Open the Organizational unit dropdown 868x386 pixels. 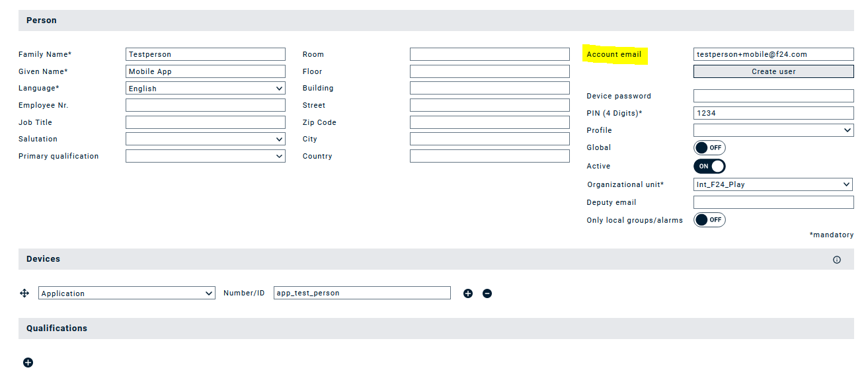[x=773, y=184]
